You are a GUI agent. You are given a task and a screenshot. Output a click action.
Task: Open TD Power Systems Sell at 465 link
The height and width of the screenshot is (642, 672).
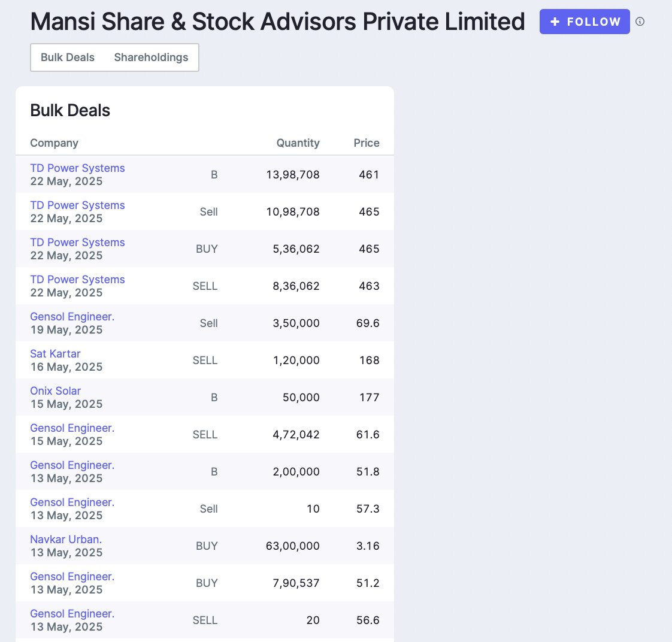point(77,205)
